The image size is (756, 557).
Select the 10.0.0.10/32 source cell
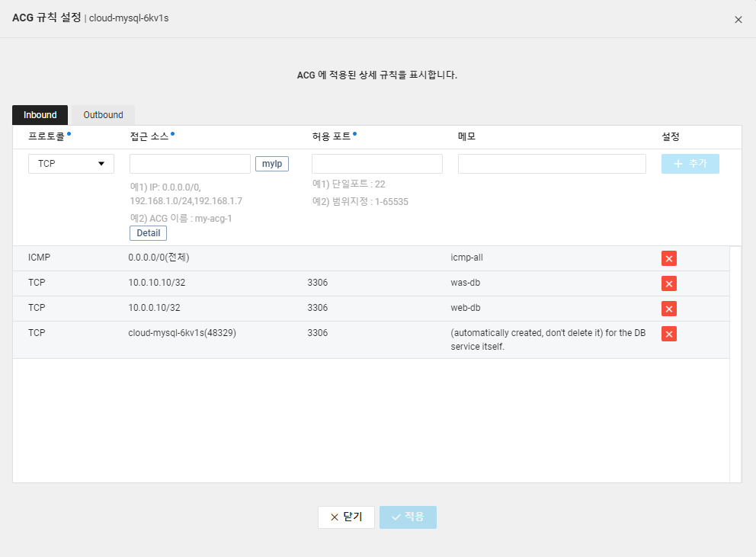pyautogui.click(x=154, y=308)
